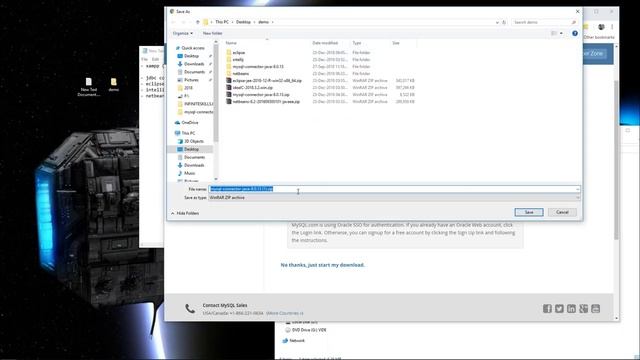640x360 pixels.
Task: Open the intellij folder
Action: coord(238,60)
